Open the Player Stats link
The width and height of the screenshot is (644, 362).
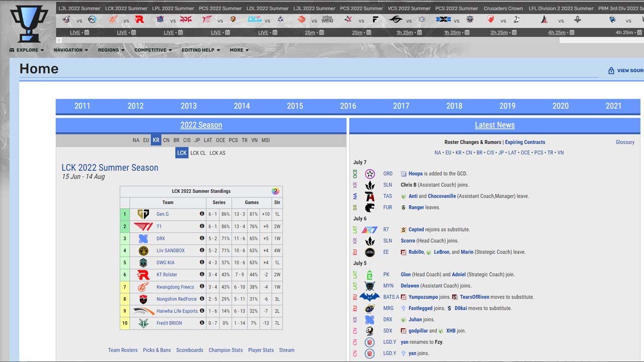pyautogui.click(x=261, y=350)
